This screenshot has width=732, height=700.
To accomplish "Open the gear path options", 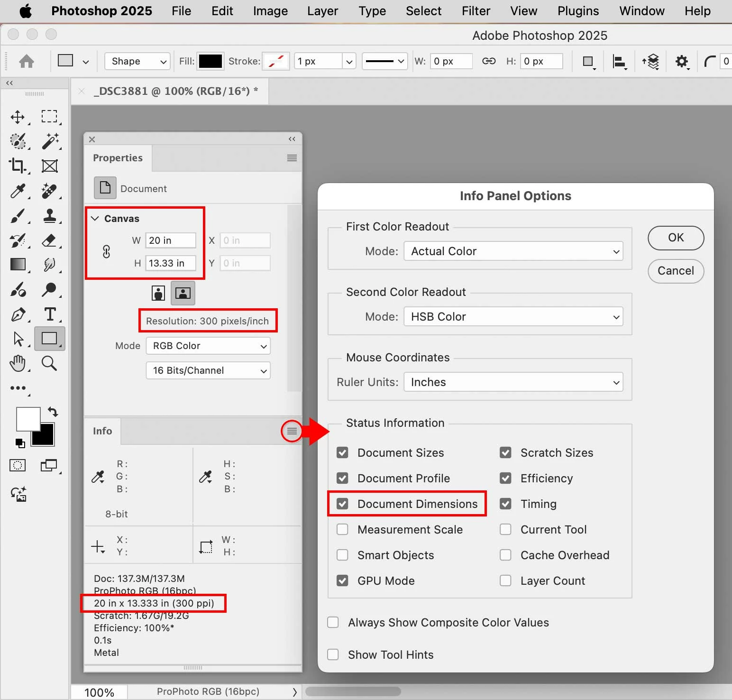I will (x=682, y=62).
